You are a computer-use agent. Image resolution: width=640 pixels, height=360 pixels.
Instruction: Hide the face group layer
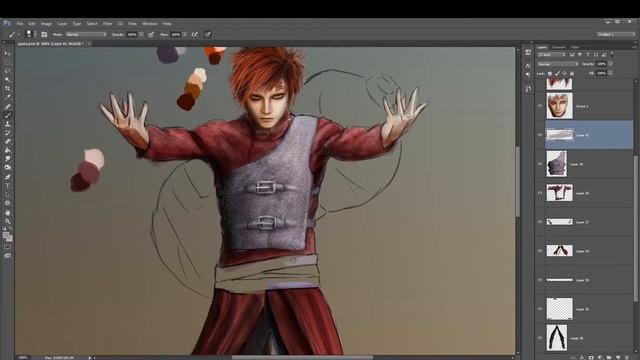pyautogui.click(x=540, y=106)
